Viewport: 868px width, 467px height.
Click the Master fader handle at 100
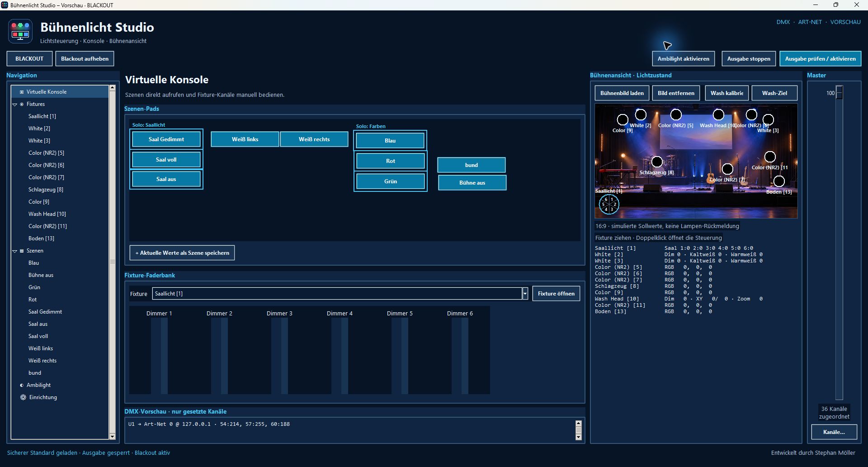click(x=839, y=93)
